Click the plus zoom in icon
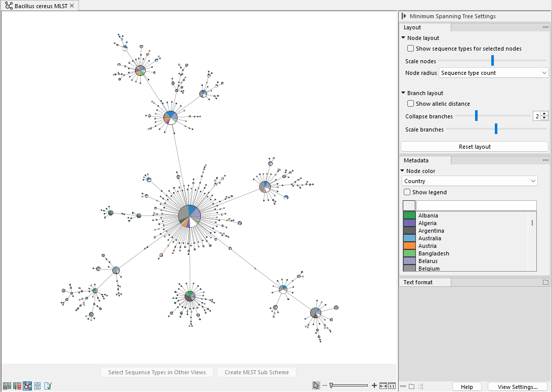 tap(374, 385)
